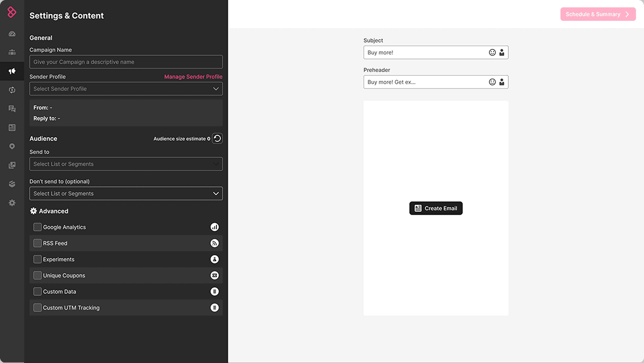Click Manage Sender Profile link

pyautogui.click(x=193, y=77)
